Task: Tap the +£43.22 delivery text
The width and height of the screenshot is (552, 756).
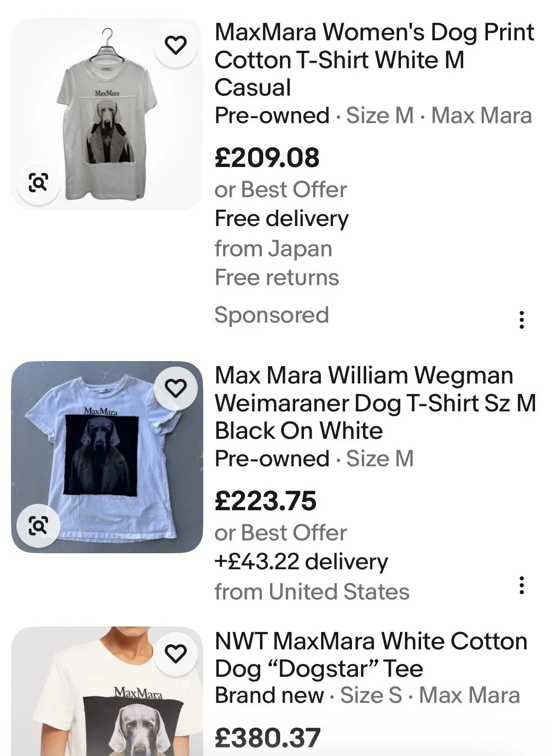Action: click(301, 561)
